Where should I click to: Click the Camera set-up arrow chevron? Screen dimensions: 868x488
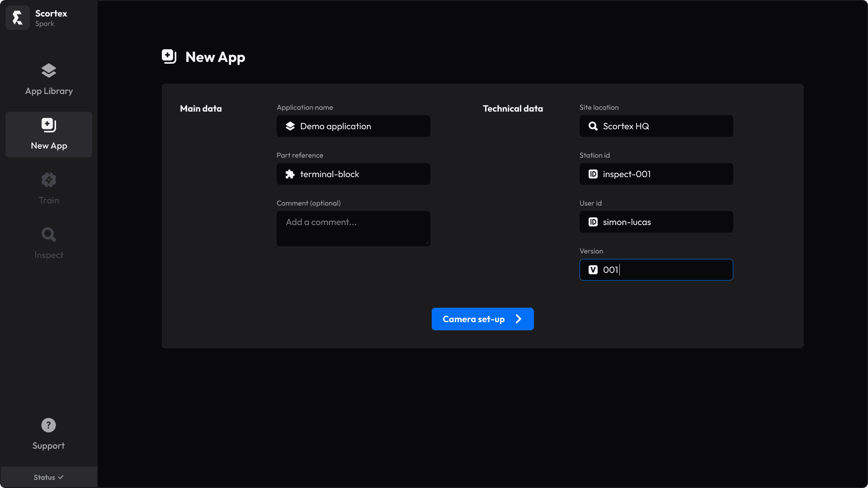pos(519,319)
